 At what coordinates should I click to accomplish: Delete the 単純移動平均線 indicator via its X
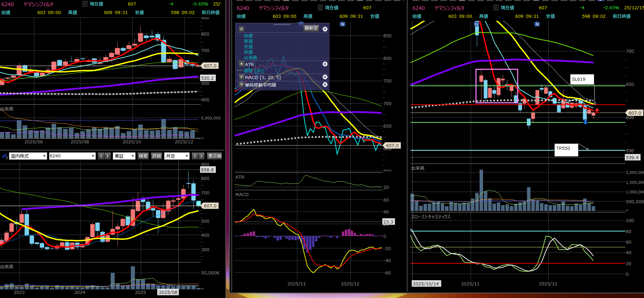pyautogui.click(x=325, y=85)
